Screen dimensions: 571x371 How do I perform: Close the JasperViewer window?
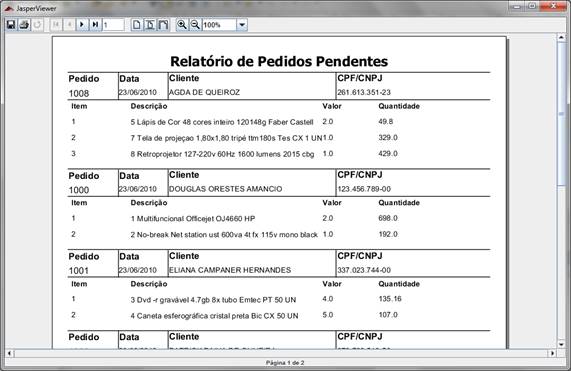point(553,6)
